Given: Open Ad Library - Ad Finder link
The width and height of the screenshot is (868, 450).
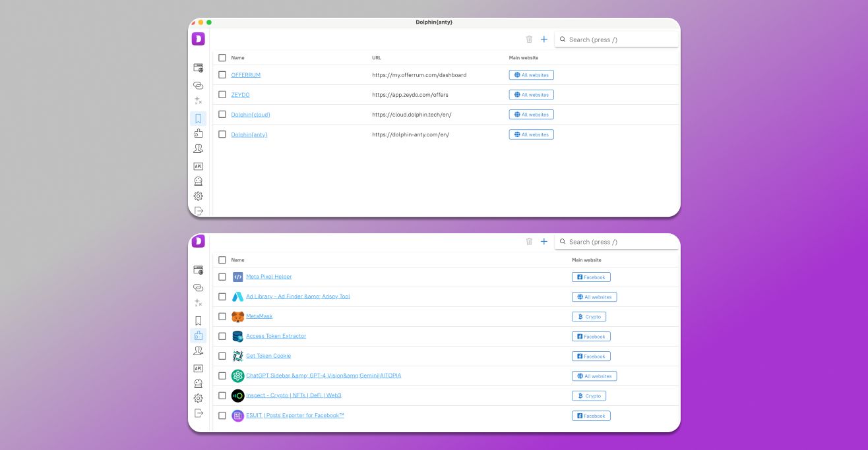Looking at the screenshot, I should tap(297, 296).
